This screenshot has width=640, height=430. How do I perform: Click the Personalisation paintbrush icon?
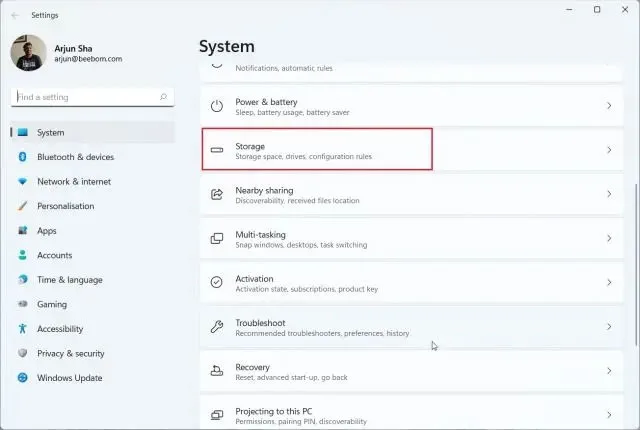pyautogui.click(x=22, y=206)
